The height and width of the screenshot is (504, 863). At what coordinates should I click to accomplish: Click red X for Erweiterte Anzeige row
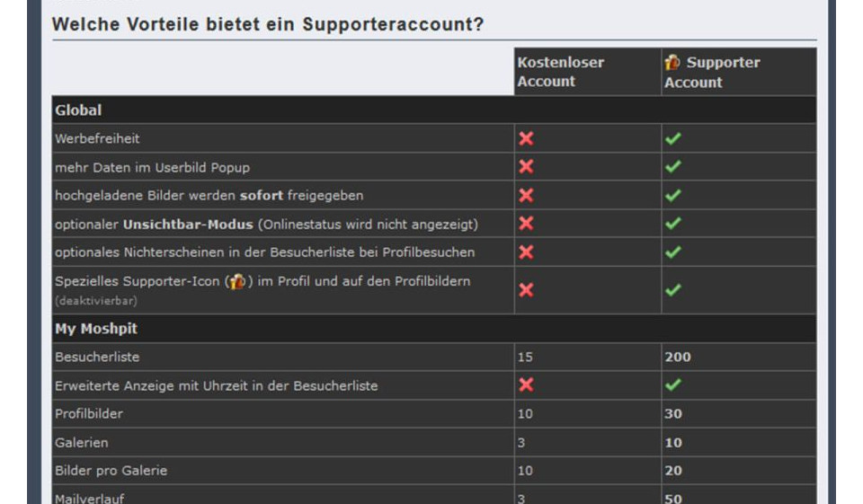tap(526, 385)
